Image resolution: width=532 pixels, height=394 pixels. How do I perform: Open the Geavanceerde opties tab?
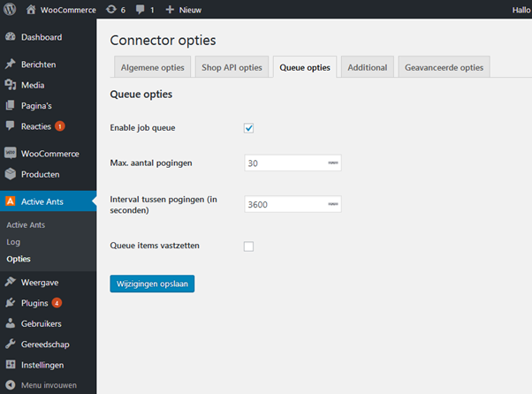pos(444,68)
